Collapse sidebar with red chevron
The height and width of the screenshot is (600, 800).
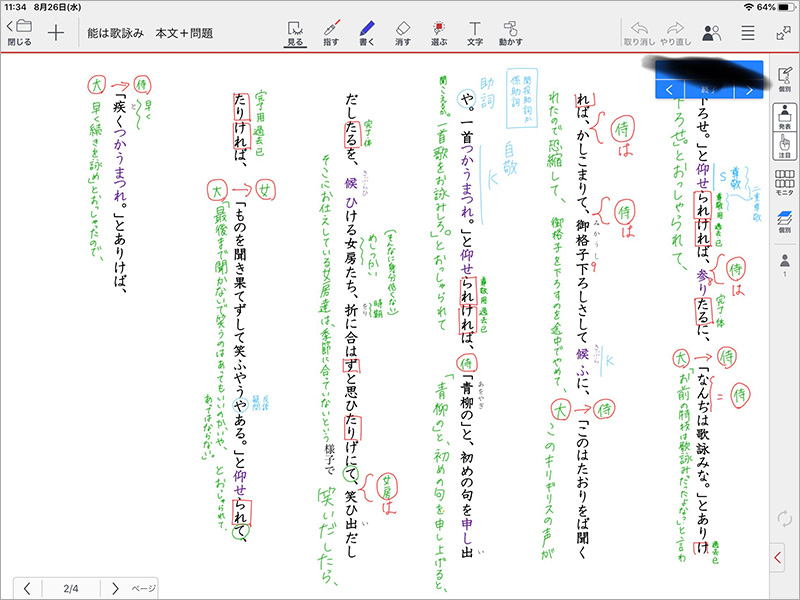778,558
